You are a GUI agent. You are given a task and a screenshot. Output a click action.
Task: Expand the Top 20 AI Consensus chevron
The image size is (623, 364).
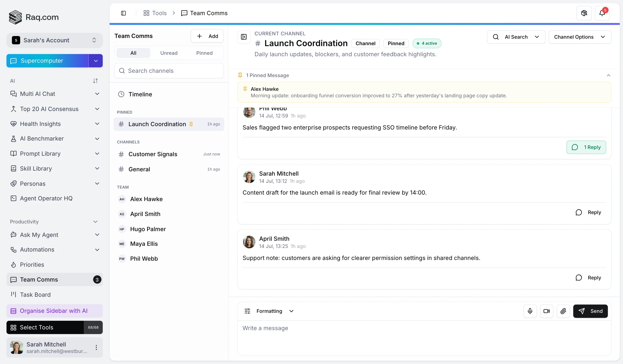tap(97, 109)
